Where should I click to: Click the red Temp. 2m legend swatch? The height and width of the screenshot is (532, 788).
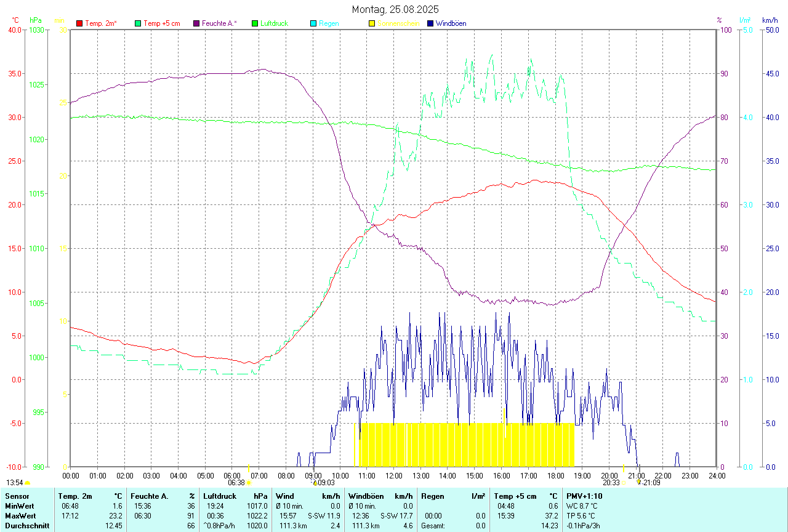point(79,23)
